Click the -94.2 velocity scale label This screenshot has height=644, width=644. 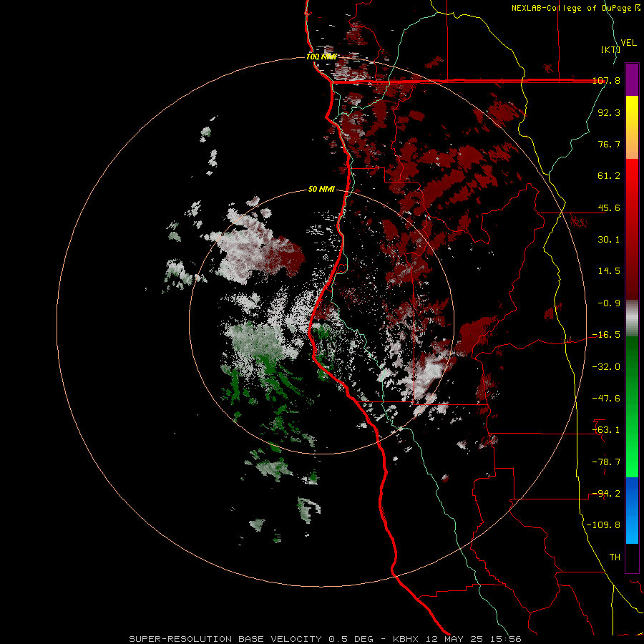pyautogui.click(x=606, y=494)
